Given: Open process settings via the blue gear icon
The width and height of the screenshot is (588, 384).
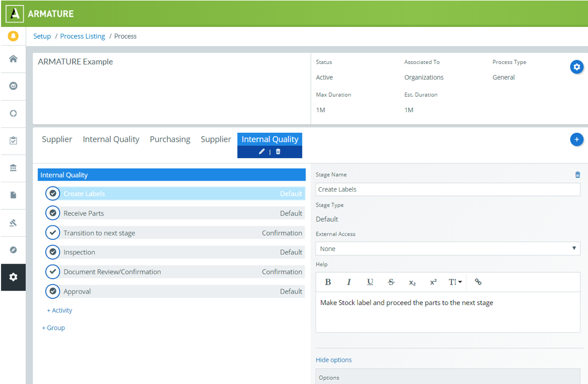Looking at the screenshot, I should pyautogui.click(x=577, y=67).
